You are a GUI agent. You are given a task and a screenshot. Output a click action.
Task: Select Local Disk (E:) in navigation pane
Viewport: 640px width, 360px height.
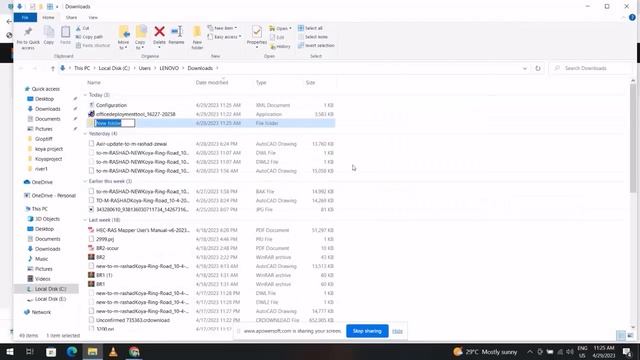pos(47,299)
